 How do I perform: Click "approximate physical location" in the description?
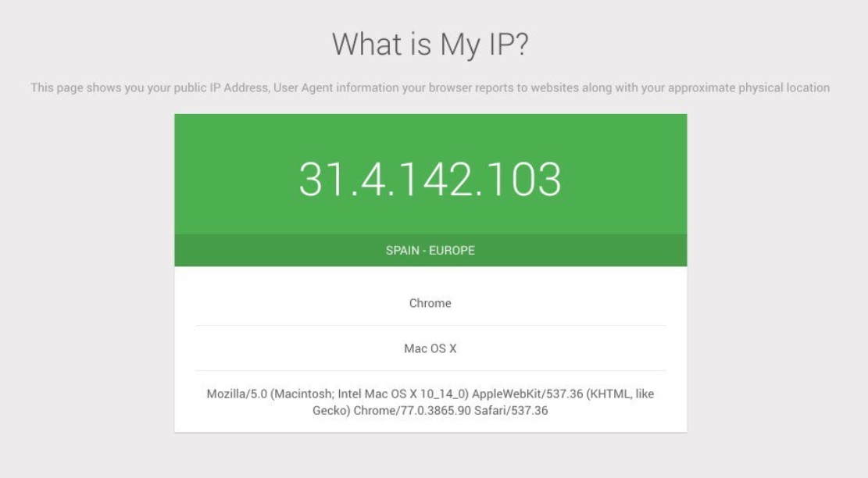click(749, 87)
